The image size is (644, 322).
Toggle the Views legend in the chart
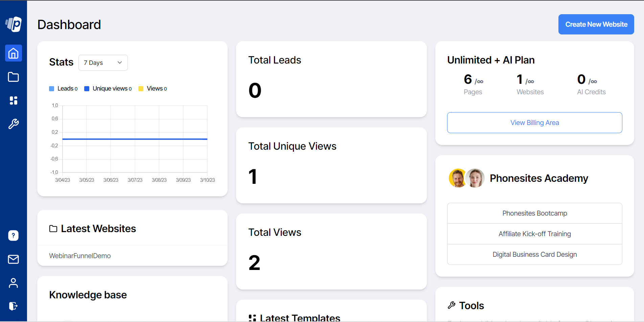pyautogui.click(x=152, y=88)
